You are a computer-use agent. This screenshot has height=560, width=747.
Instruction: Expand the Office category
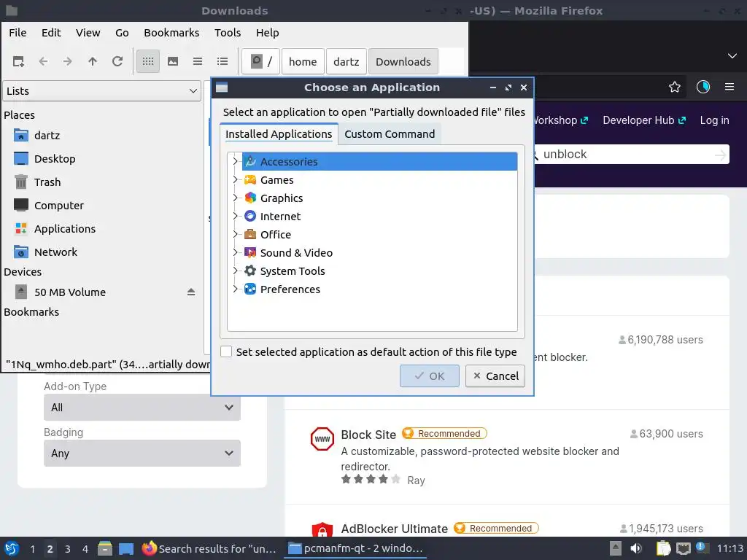tap(235, 234)
